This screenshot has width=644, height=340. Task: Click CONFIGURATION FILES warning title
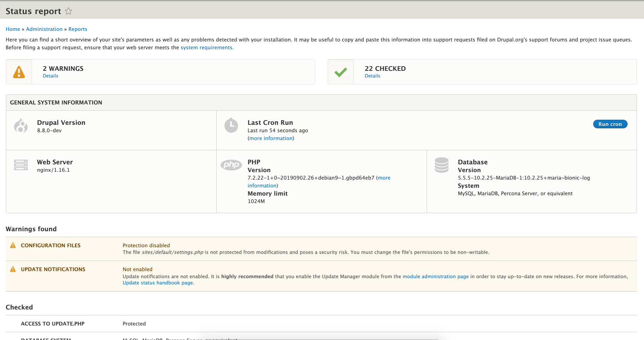[x=51, y=245]
